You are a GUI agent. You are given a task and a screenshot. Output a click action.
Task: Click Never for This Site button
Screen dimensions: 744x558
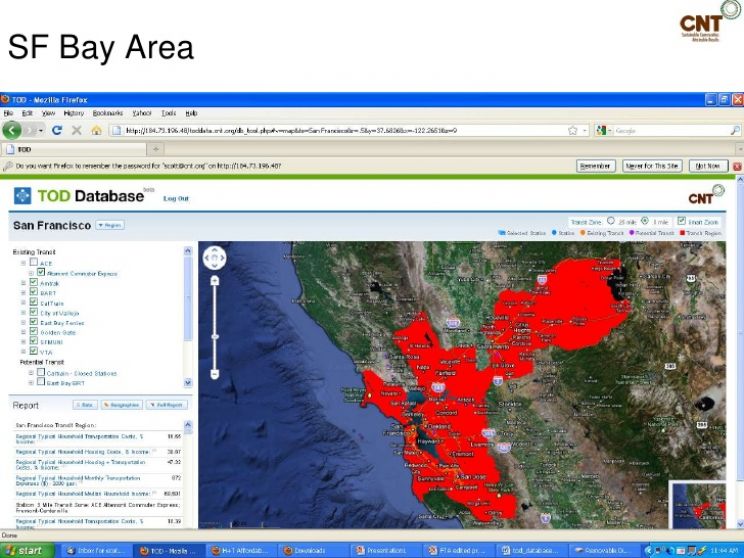[x=652, y=166]
